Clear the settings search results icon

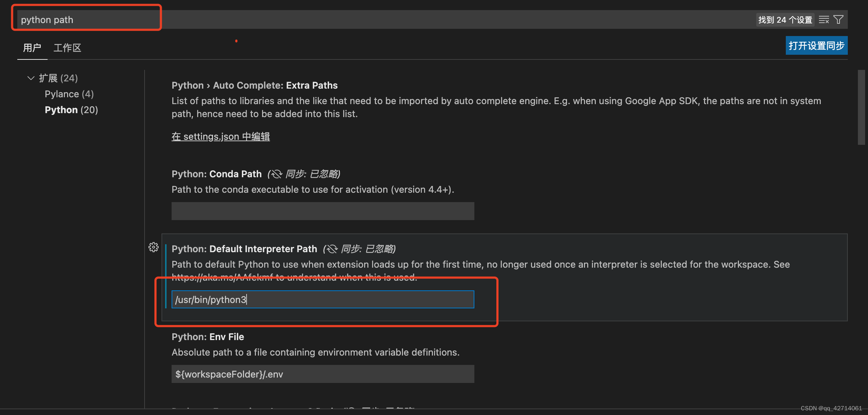click(824, 19)
